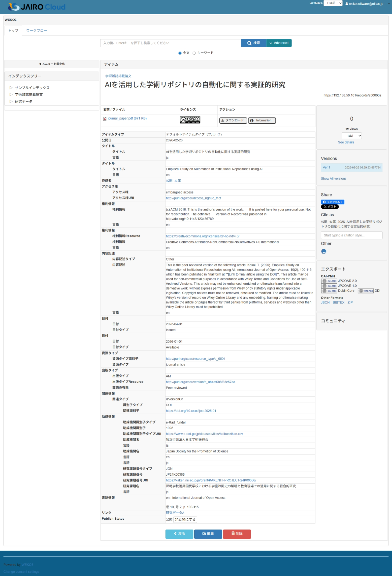Click the 検索 search button

253,43
